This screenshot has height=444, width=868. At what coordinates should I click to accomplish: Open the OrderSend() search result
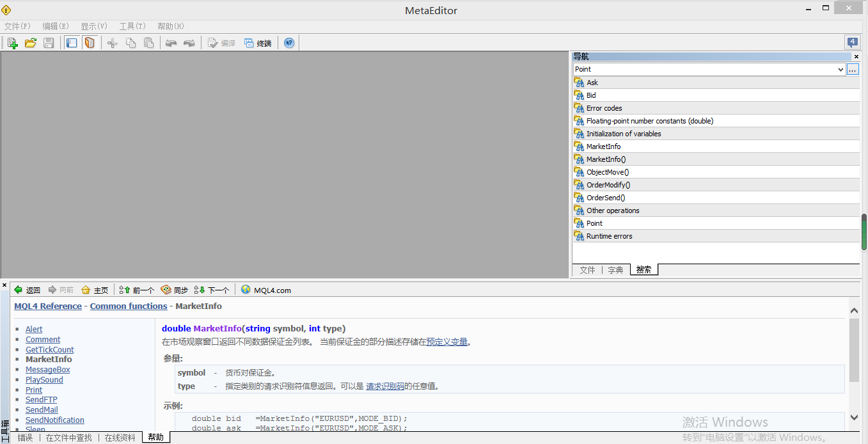click(716, 198)
